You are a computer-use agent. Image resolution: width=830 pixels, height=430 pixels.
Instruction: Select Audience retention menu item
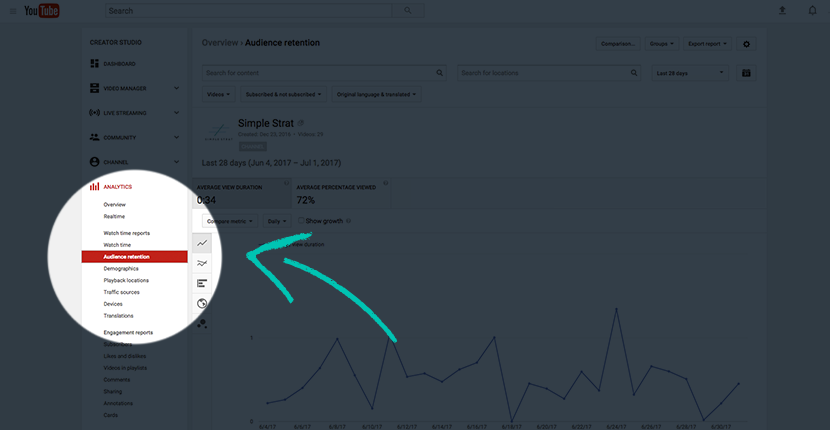(134, 257)
